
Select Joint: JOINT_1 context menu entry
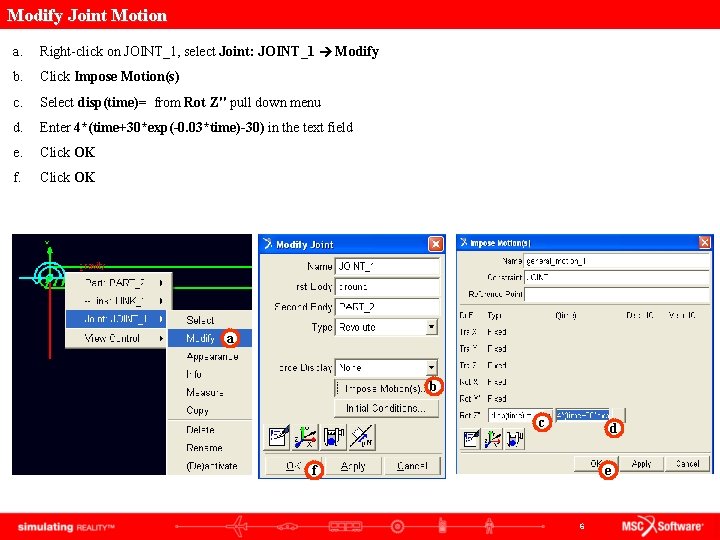click(x=116, y=319)
